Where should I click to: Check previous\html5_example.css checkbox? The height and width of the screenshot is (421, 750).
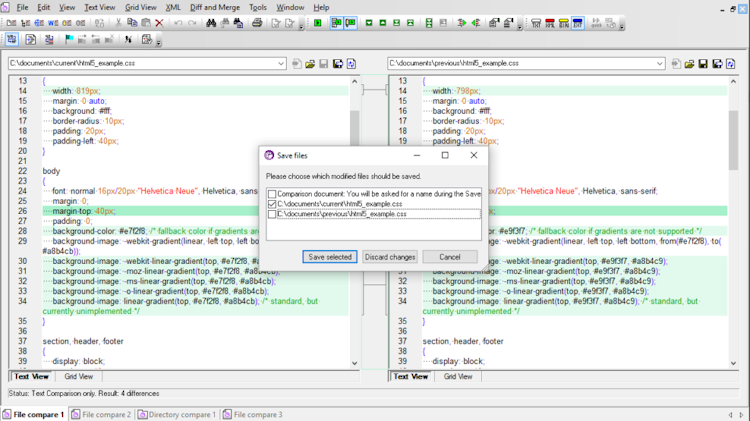coord(272,214)
